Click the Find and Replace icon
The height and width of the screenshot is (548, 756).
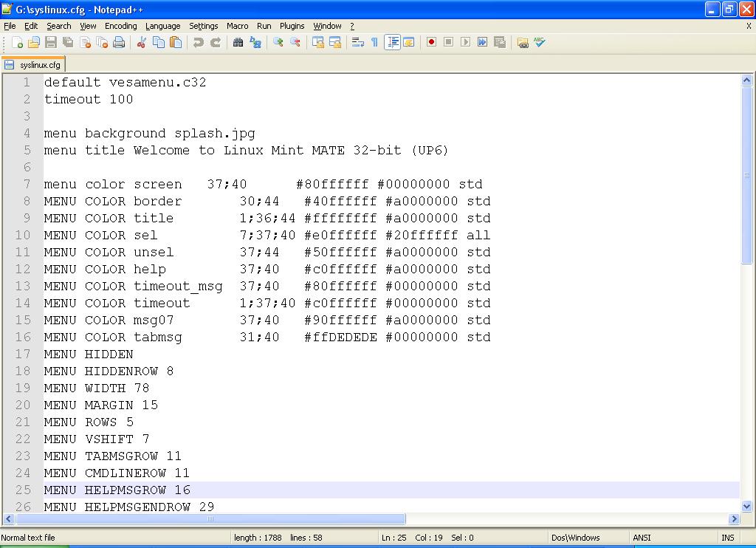[255, 43]
